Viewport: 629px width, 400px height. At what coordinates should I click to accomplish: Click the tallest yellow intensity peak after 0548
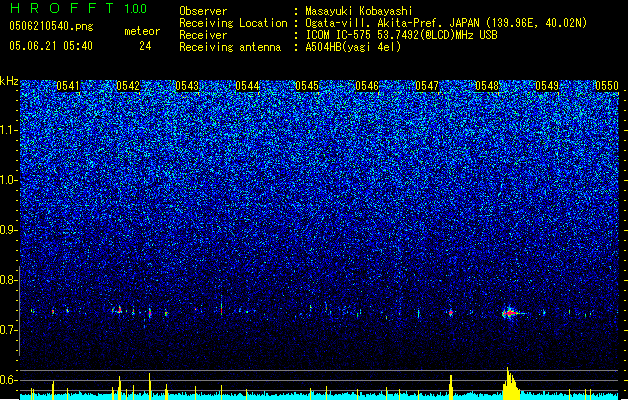tap(509, 383)
